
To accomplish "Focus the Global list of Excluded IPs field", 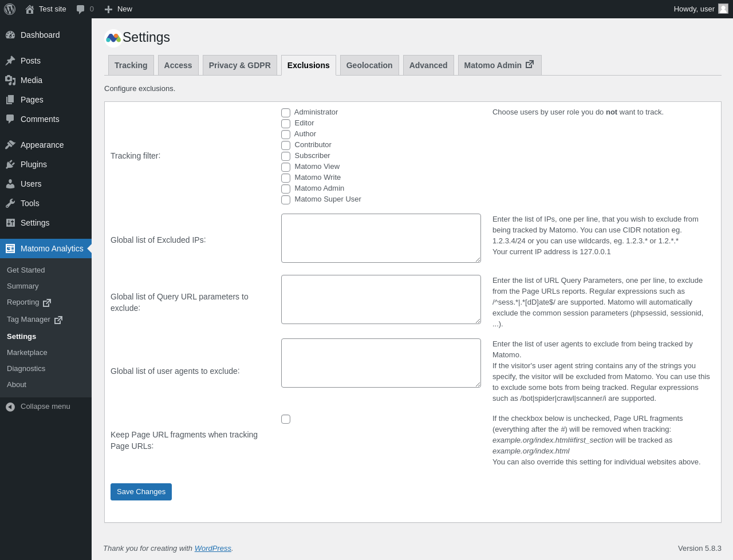I will [x=381, y=238].
